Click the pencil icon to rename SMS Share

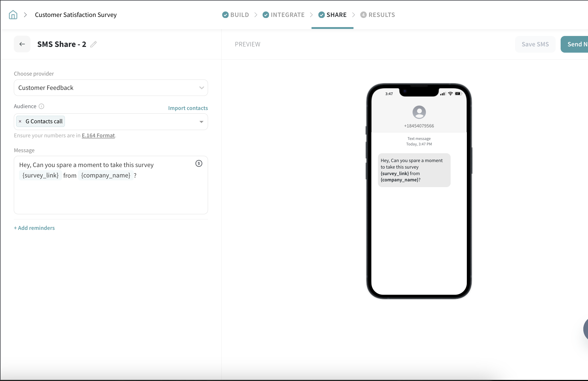94,44
